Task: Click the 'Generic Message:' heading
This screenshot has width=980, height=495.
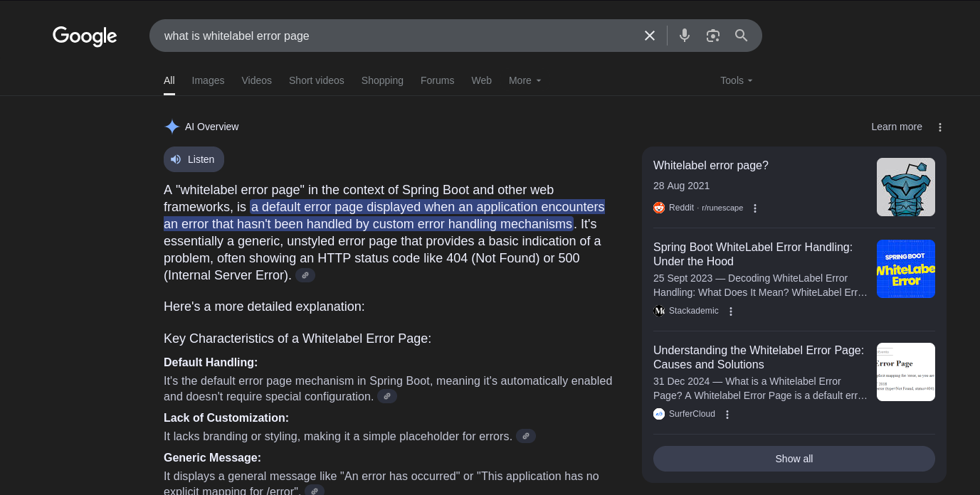Action: point(213,457)
